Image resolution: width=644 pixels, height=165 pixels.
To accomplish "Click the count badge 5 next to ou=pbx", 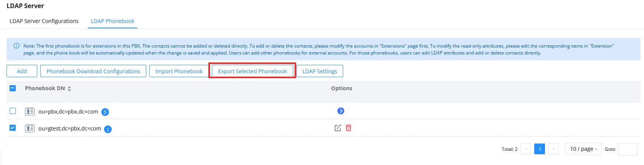I will tap(105, 112).
